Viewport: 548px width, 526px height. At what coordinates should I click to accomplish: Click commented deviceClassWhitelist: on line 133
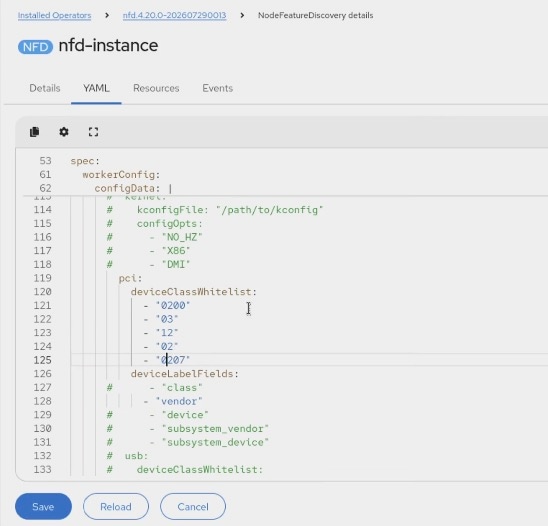tap(200, 469)
